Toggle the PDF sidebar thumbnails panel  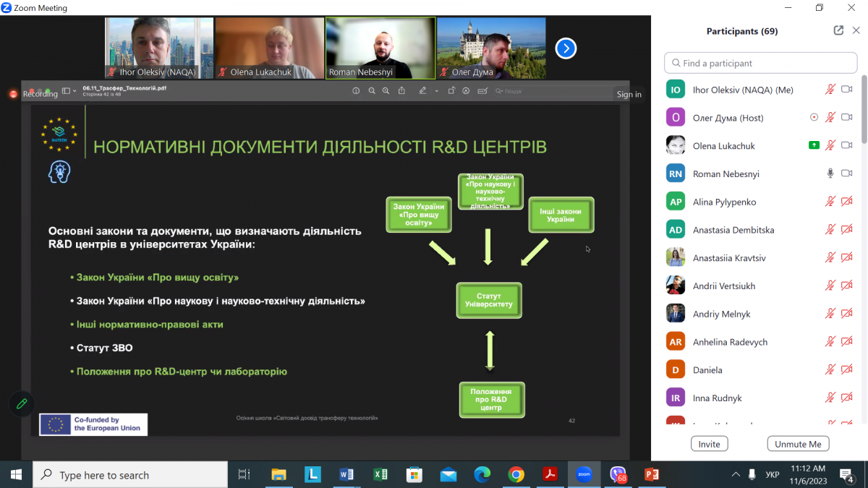[x=67, y=91]
